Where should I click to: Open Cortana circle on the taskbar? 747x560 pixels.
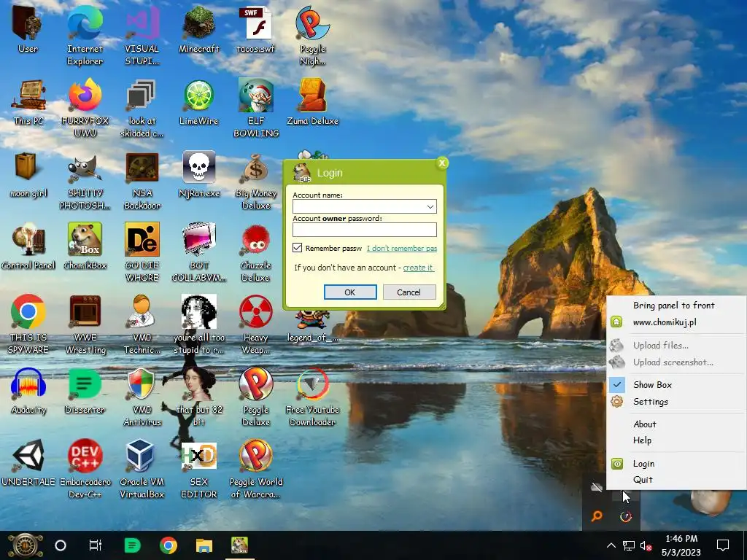pyautogui.click(x=61, y=545)
